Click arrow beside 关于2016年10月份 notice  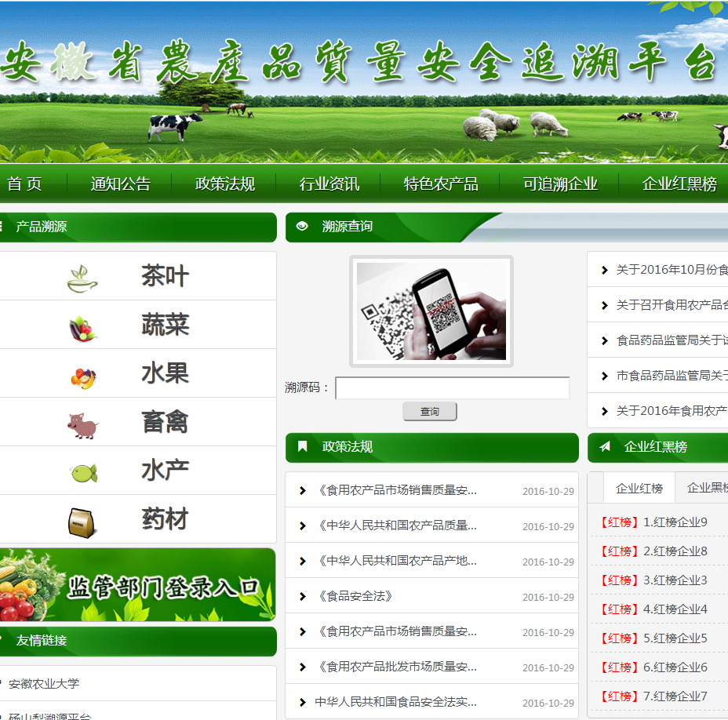604,271
